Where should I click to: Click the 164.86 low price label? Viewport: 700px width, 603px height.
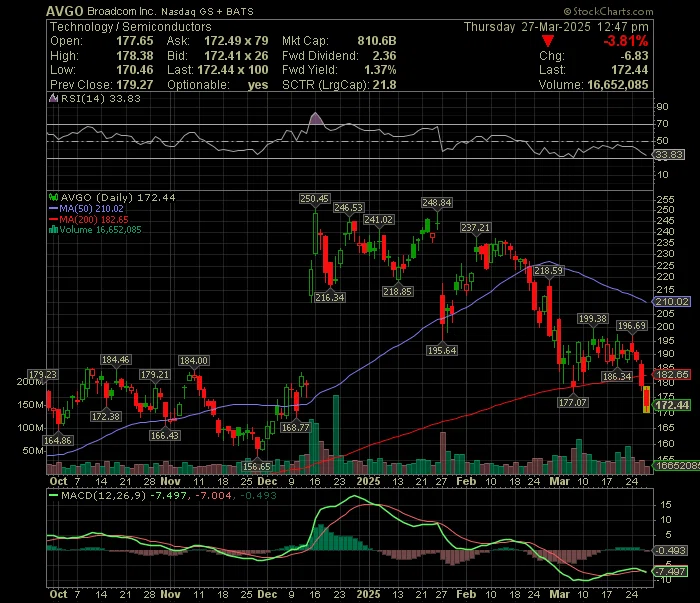58,441
